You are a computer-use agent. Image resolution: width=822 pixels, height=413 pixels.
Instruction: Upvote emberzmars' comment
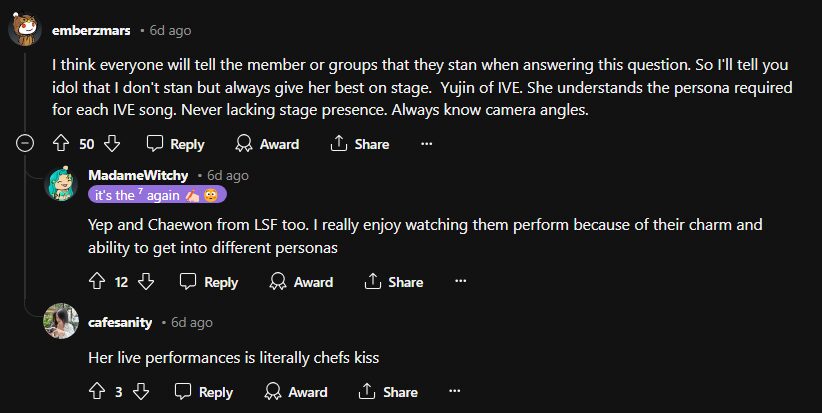tap(61, 144)
